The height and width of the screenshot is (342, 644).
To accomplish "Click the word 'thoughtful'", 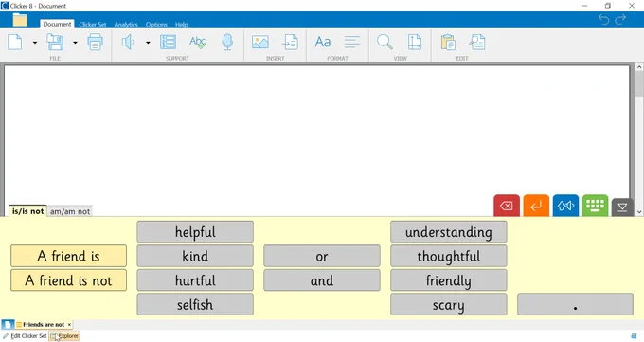I will 449,256.
